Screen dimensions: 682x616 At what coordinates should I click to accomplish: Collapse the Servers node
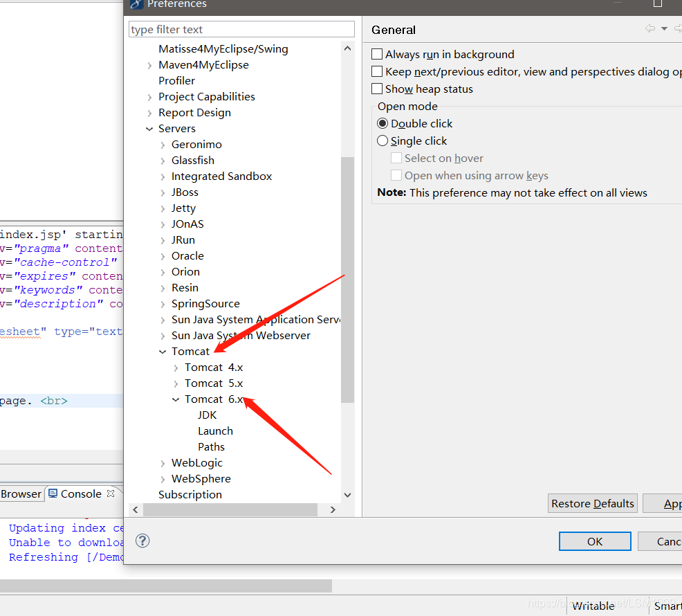pyautogui.click(x=149, y=129)
